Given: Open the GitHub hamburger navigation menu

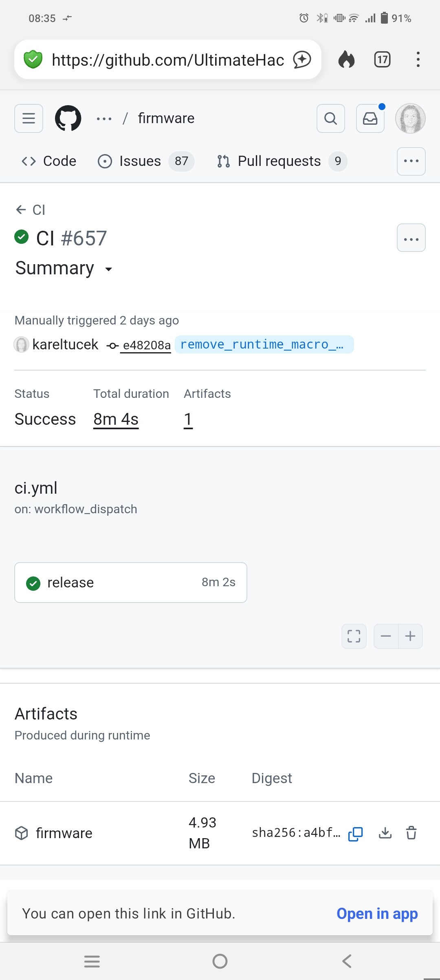Looking at the screenshot, I should (29, 119).
